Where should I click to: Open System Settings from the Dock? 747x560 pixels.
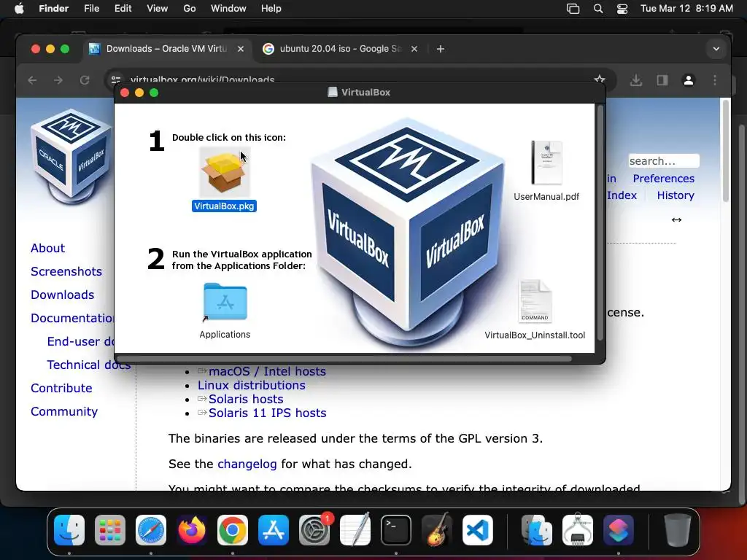(x=314, y=530)
